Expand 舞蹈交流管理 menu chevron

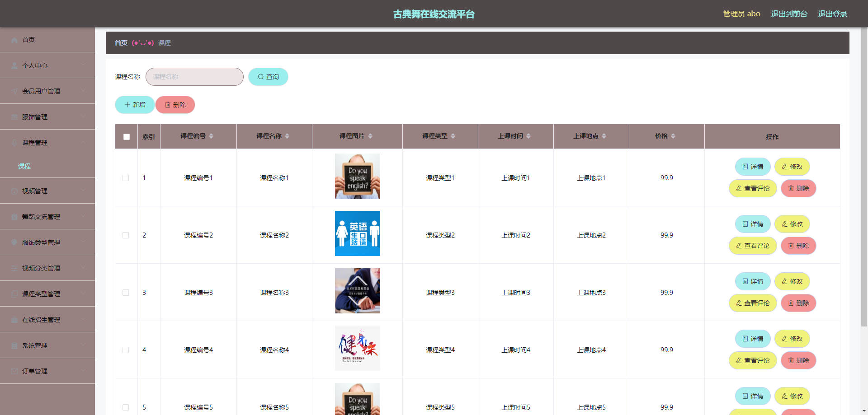(83, 217)
